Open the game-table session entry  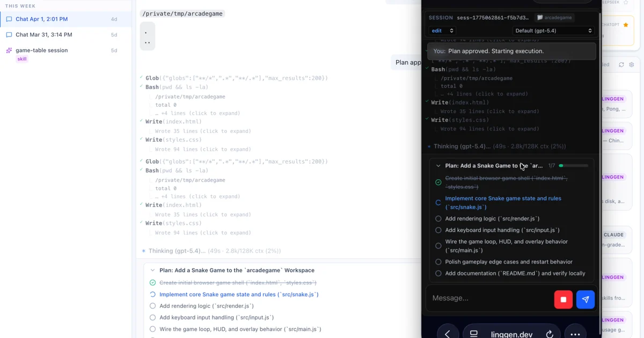coord(65,54)
